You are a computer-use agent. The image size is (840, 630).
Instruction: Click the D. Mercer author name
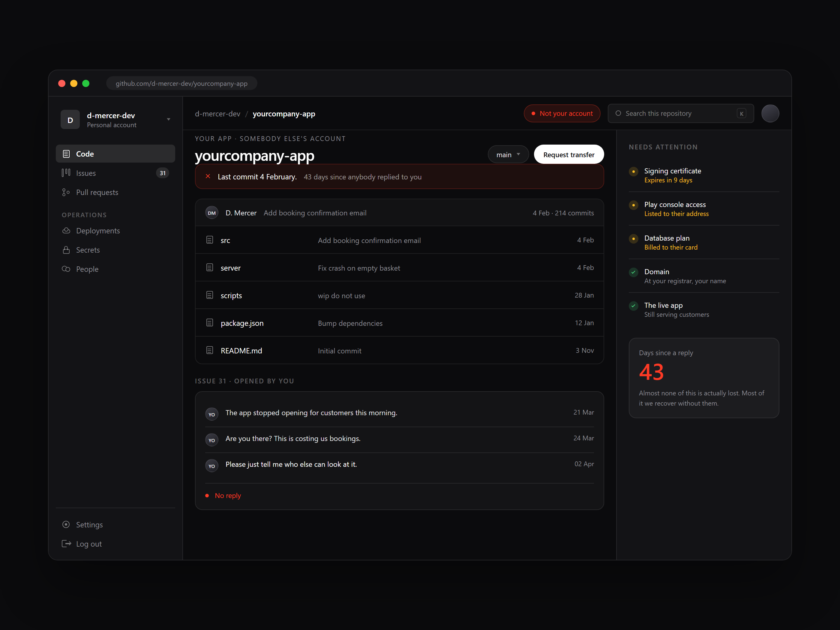[241, 213]
